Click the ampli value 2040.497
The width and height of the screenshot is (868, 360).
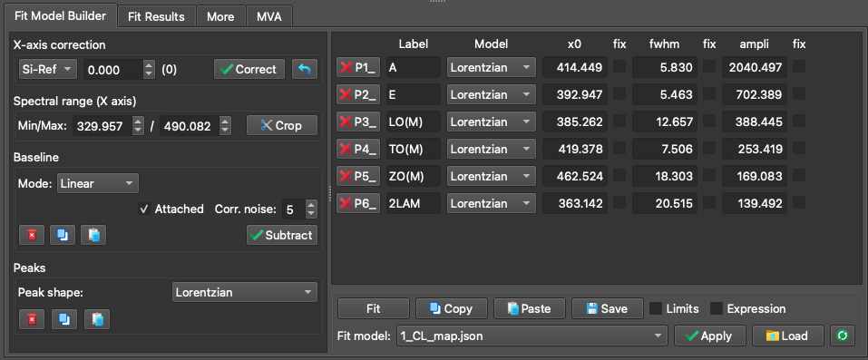(755, 68)
